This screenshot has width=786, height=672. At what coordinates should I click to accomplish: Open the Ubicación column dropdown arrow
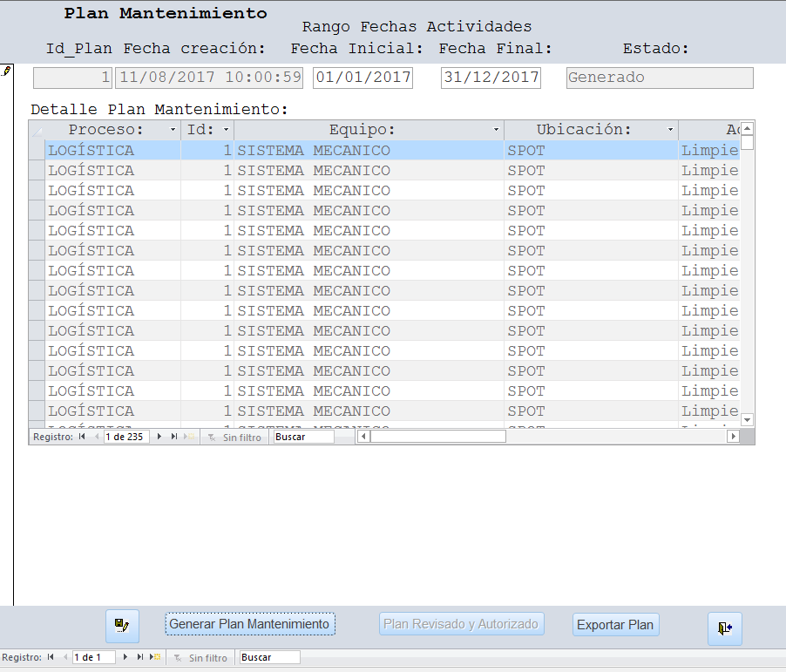pos(670,130)
